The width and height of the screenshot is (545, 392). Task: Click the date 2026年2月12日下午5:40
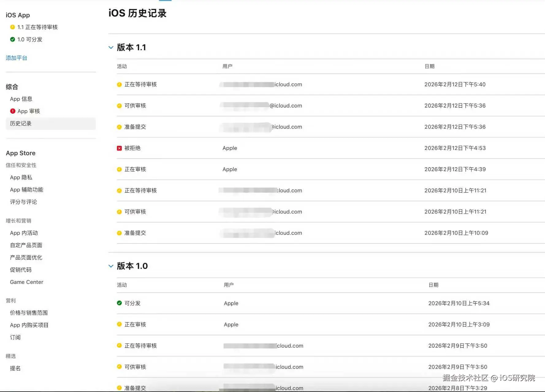pyautogui.click(x=455, y=85)
